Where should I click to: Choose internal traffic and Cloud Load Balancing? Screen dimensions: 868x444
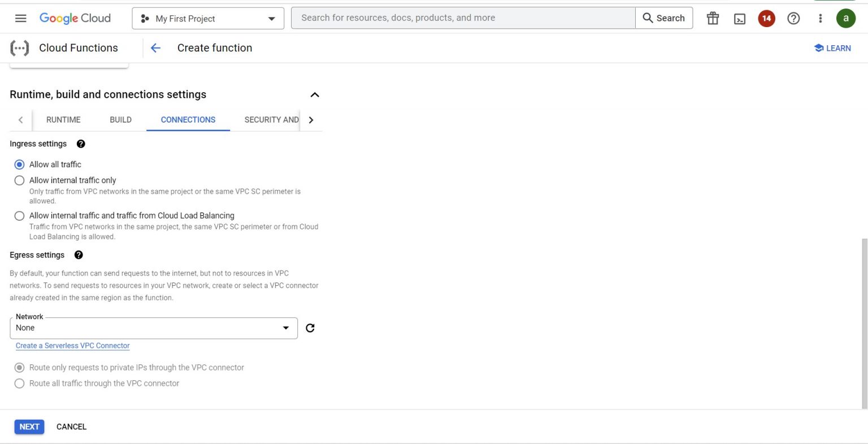(20, 216)
